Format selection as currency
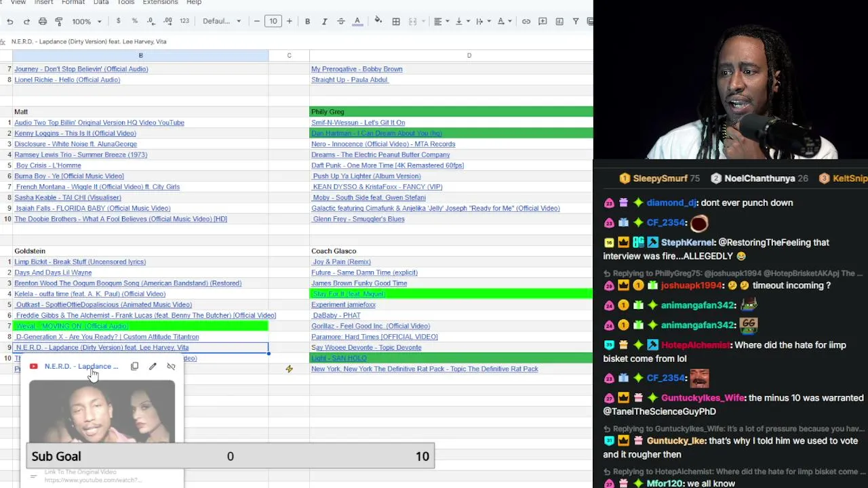Image resolution: width=868 pixels, height=488 pixels. tap(119, 22)
